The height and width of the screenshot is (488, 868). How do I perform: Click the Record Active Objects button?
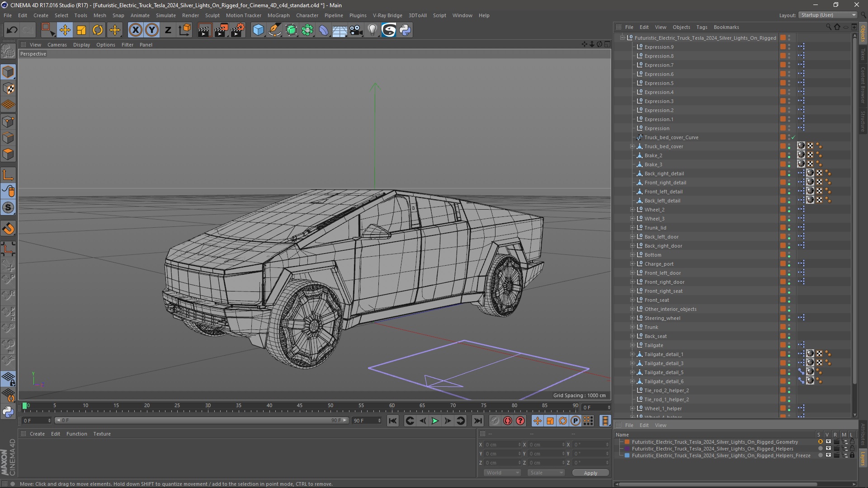point(495,421)
